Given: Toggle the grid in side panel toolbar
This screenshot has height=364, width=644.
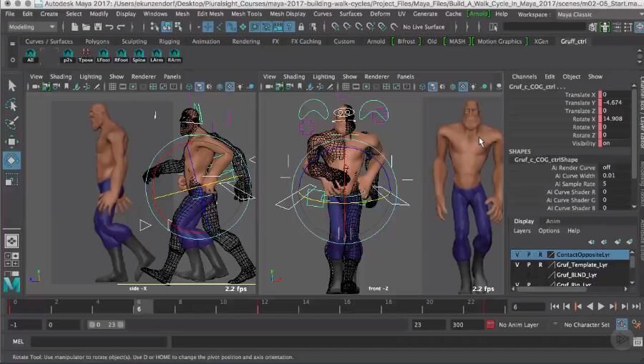Looking at the screenshot, I should tap(112, 87).
